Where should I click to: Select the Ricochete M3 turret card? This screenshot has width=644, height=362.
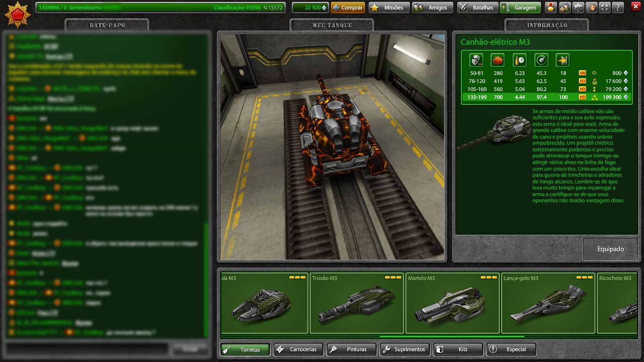pyautogui.click(x=617, y=303)
